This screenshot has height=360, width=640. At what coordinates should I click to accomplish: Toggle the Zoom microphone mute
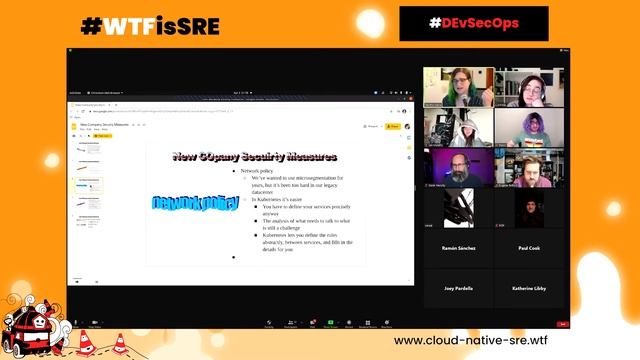76,324
